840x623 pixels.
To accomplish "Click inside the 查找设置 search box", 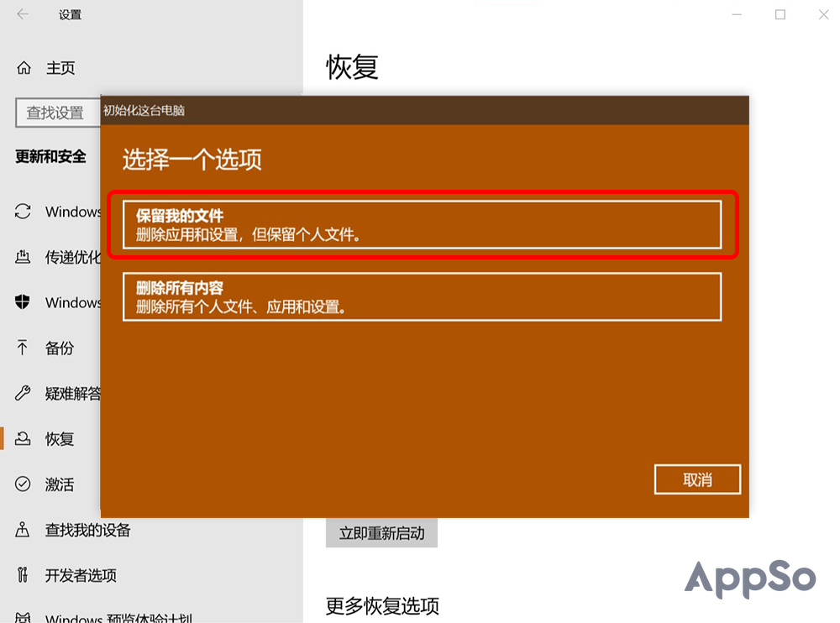I will point(57,113).
